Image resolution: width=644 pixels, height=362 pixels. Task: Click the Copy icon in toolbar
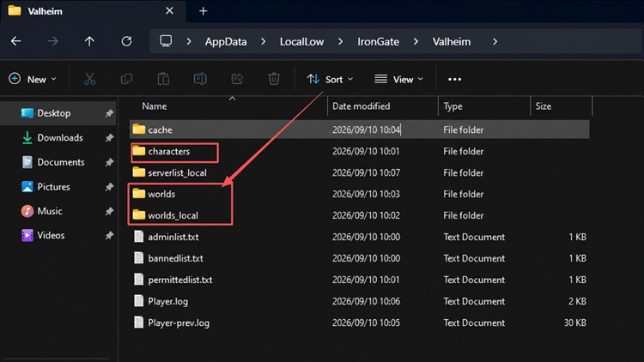coord(126,79)
